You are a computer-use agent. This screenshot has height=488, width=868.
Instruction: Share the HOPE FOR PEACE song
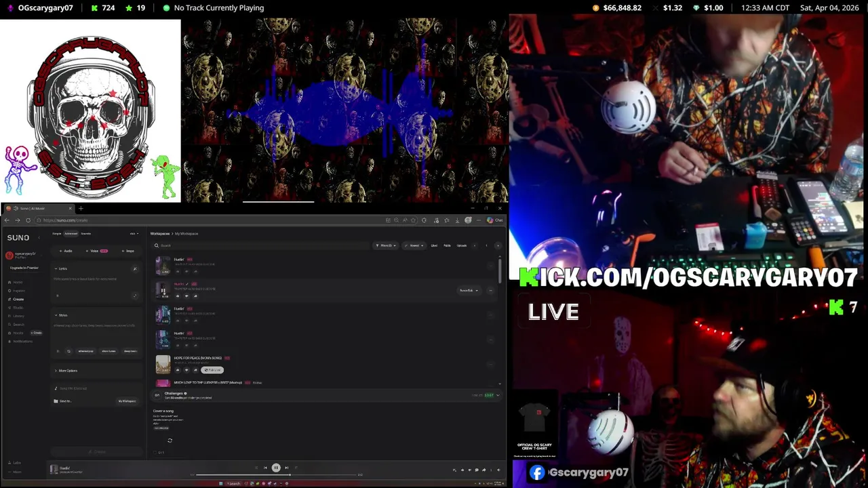(x=195, y=370)
